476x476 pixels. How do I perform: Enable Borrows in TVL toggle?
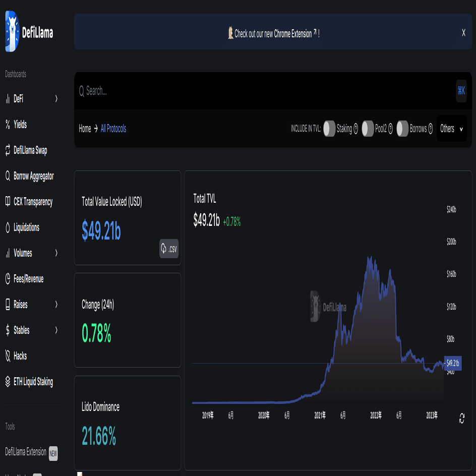click(402, 129)
